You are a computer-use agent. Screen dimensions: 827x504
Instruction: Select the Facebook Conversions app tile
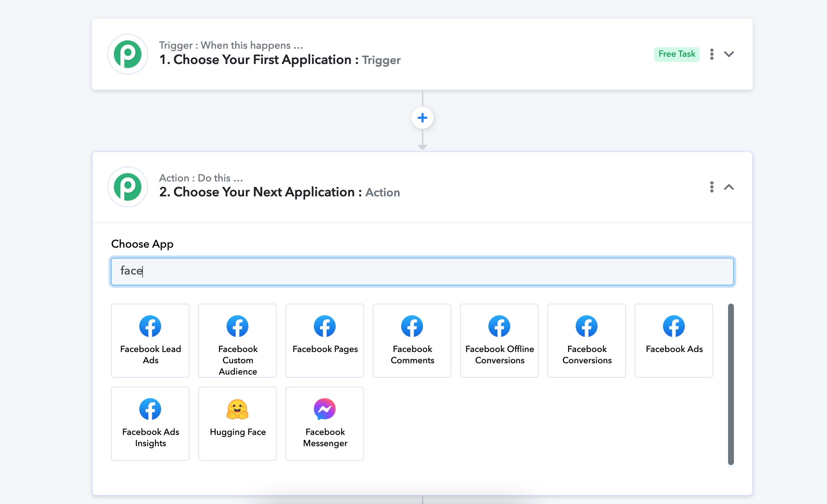click(587, 341)
